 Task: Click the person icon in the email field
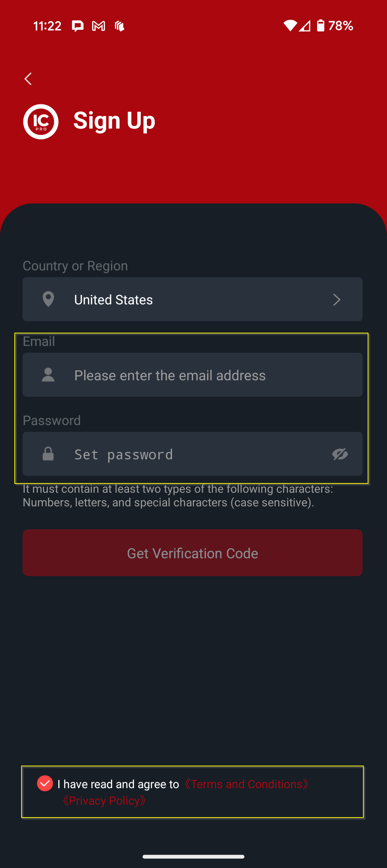[x=48, y=375]
